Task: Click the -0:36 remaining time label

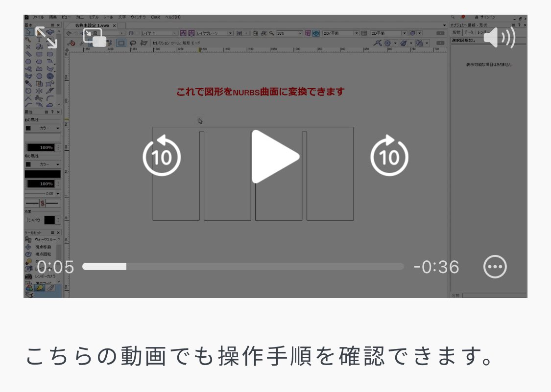Action: click(x=436, y=267)
